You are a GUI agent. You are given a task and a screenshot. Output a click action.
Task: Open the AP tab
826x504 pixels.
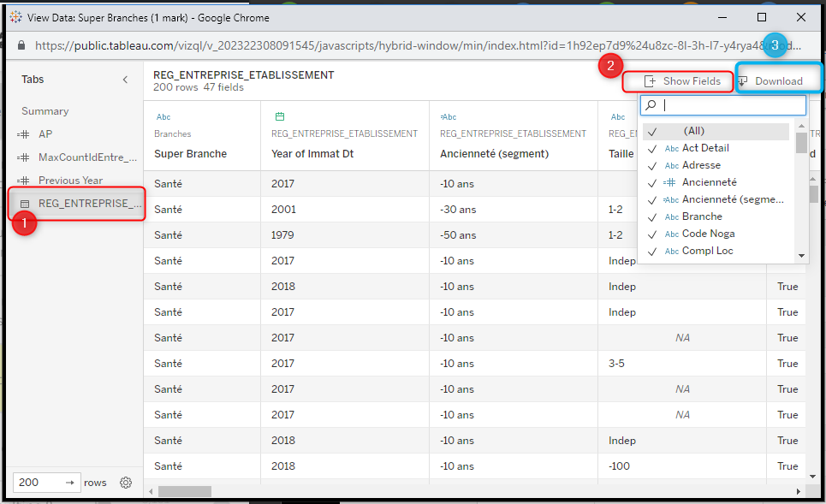(x=45, y=134)
